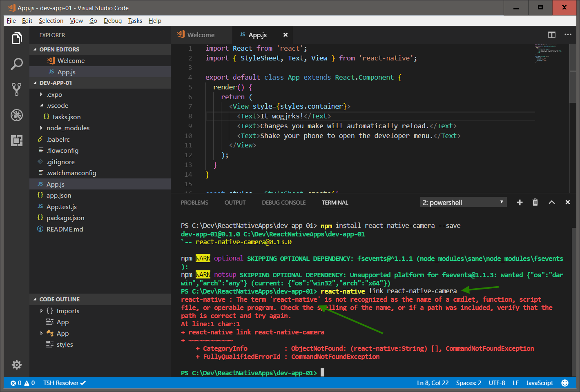The width and height of the screenshot is (580, 392).
Task: Open package.json in the explorer
Action: tap(100, 218)
